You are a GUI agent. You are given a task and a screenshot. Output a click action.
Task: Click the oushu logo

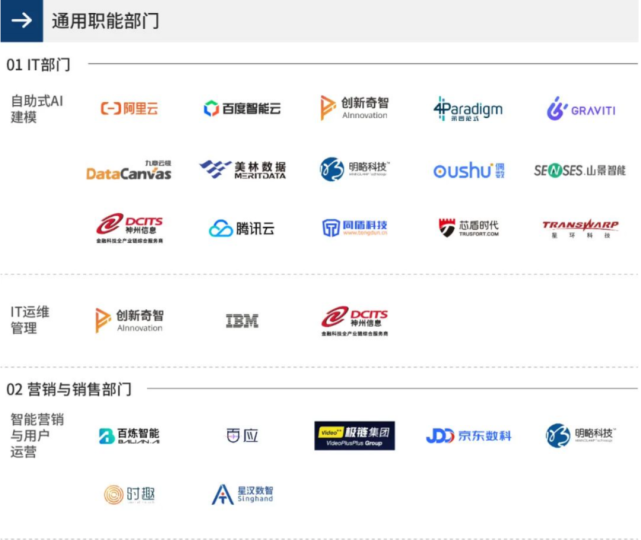click(469, 170)
